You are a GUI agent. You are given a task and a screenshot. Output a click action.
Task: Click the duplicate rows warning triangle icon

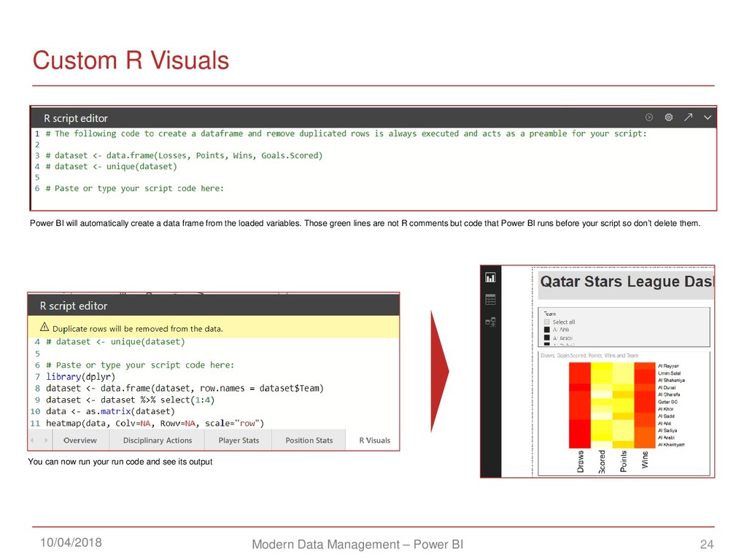(x=44, y=327)
